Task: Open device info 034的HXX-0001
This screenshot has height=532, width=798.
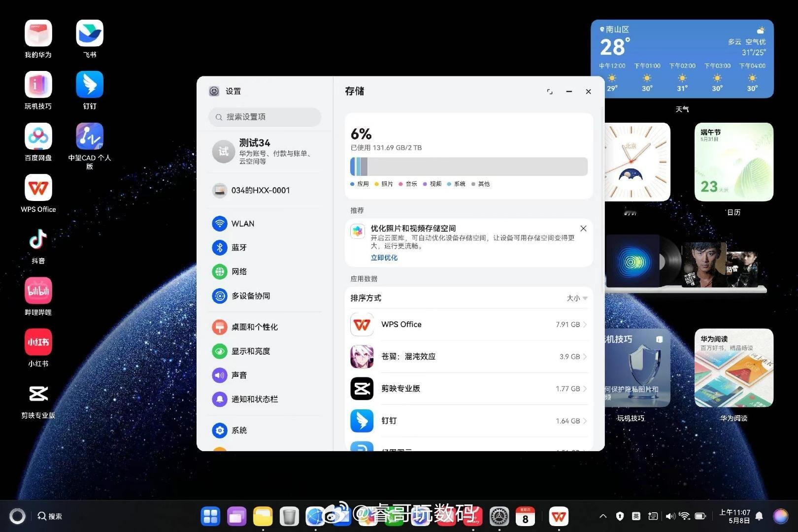Action: 266,190
